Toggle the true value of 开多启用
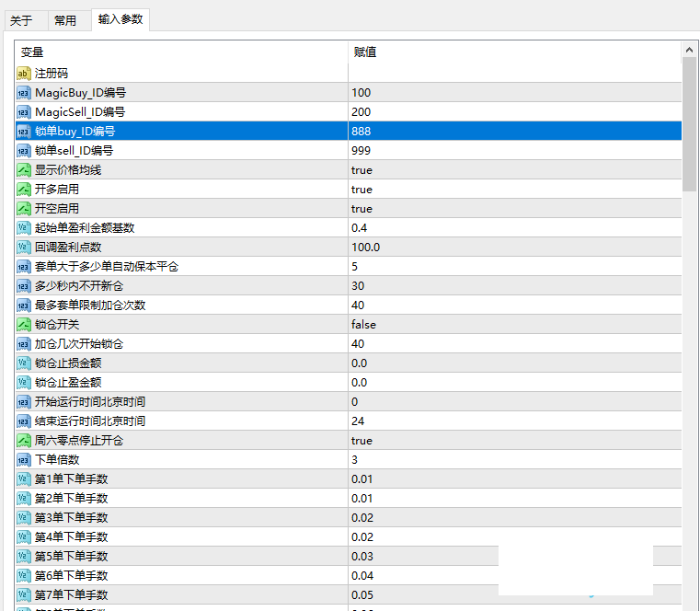Screen dimensions: 700x611 pyautogui.click(x=361, y=189)
